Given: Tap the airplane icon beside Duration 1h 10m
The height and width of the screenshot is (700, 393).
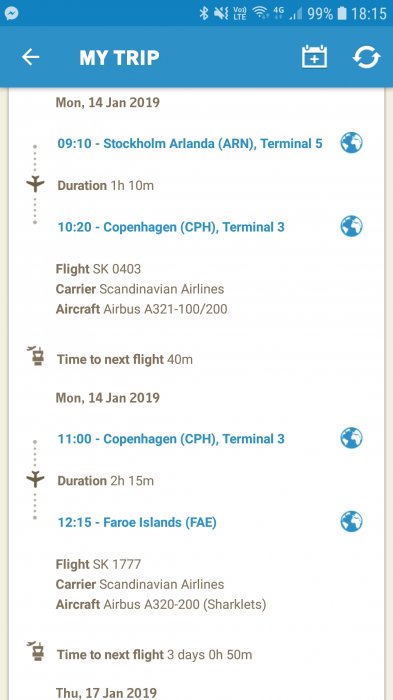Looking at the screenshot, I should [35, 184].
